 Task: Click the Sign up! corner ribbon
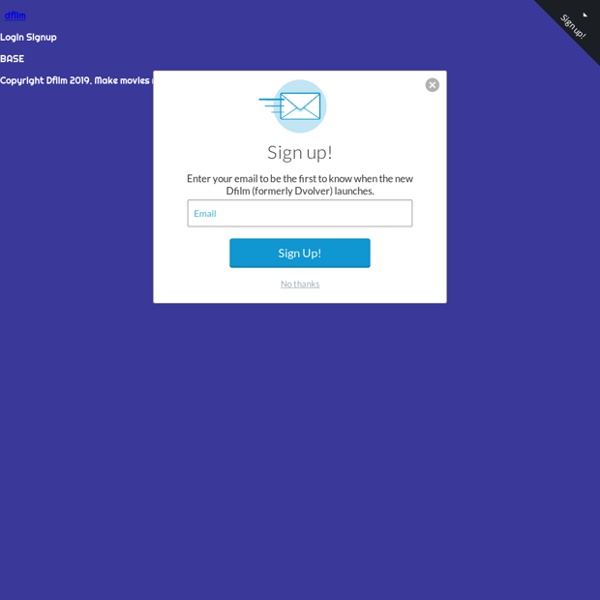click(573, 26)
